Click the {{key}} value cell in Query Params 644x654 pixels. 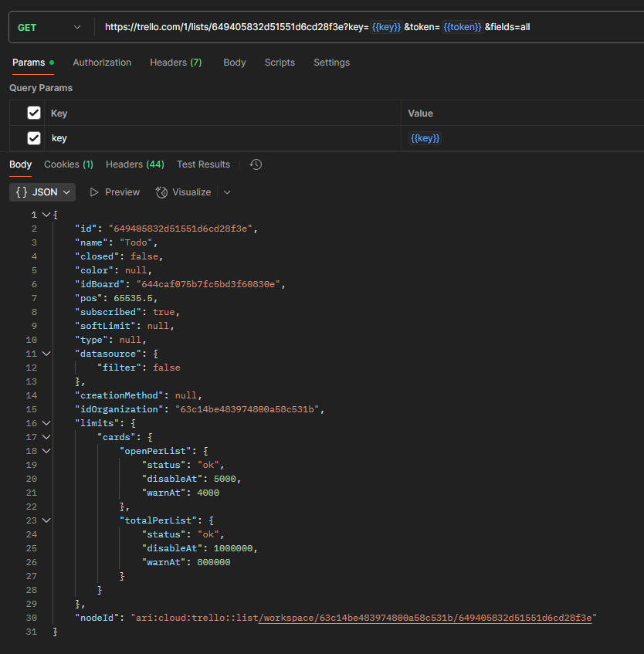coord(425,138)
